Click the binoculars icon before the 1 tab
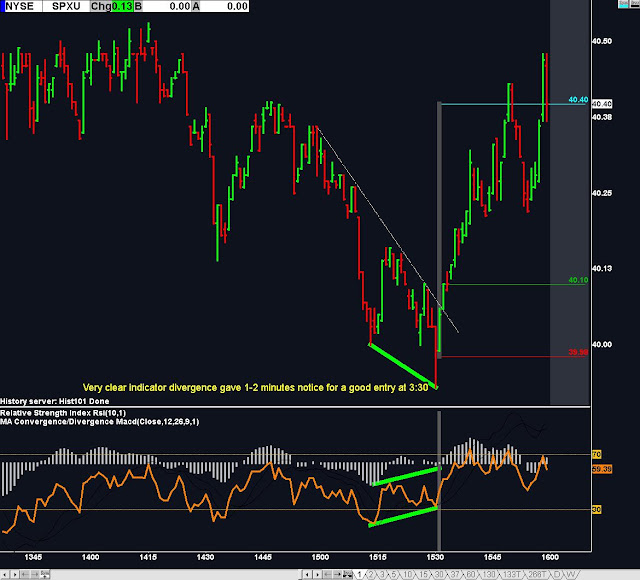This screenshot has height=580, width=640. [347, 574]
